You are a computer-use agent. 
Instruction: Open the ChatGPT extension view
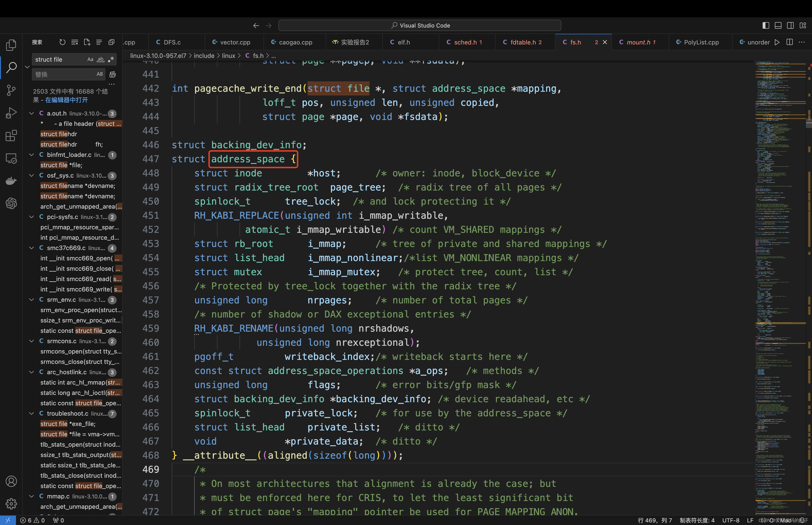(x=11, y=203)
